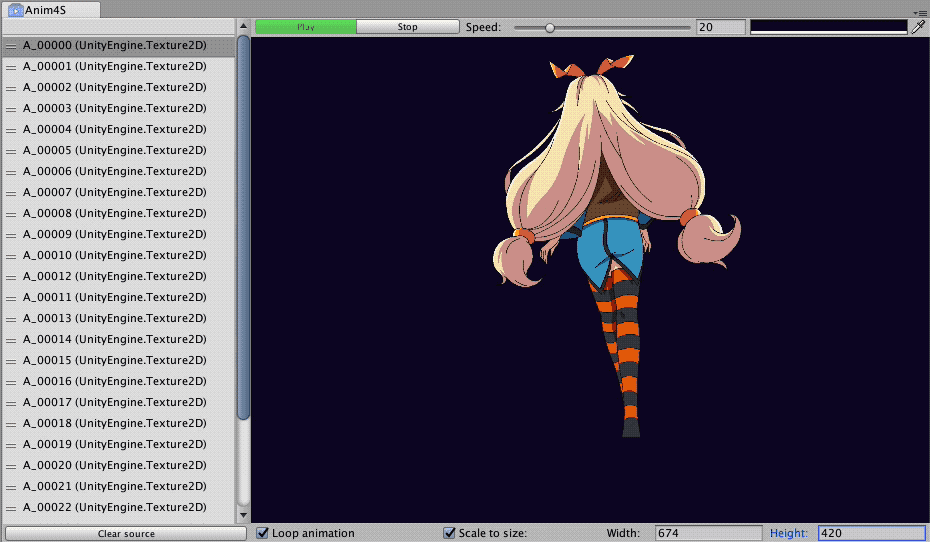Viewport: 930px width, 542px height.
Task: Click the Speed slider handle
Action: coord(550,27)
